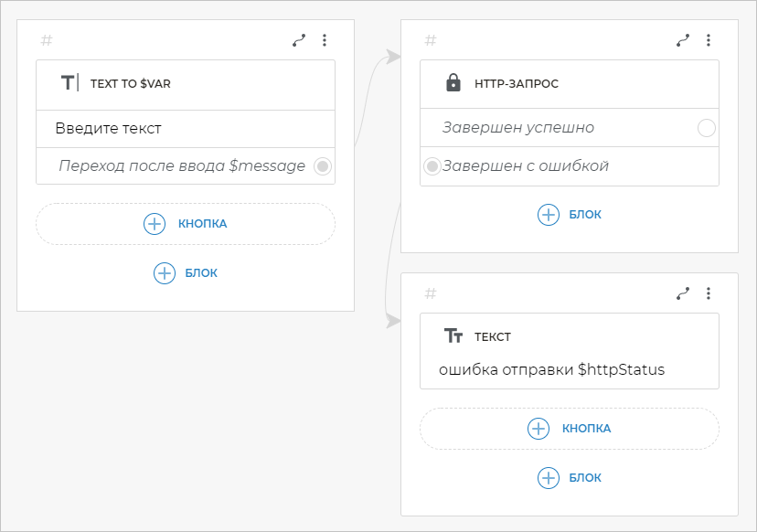
Task: Add a Блок to the Текст card
Action: pos(570,478)
